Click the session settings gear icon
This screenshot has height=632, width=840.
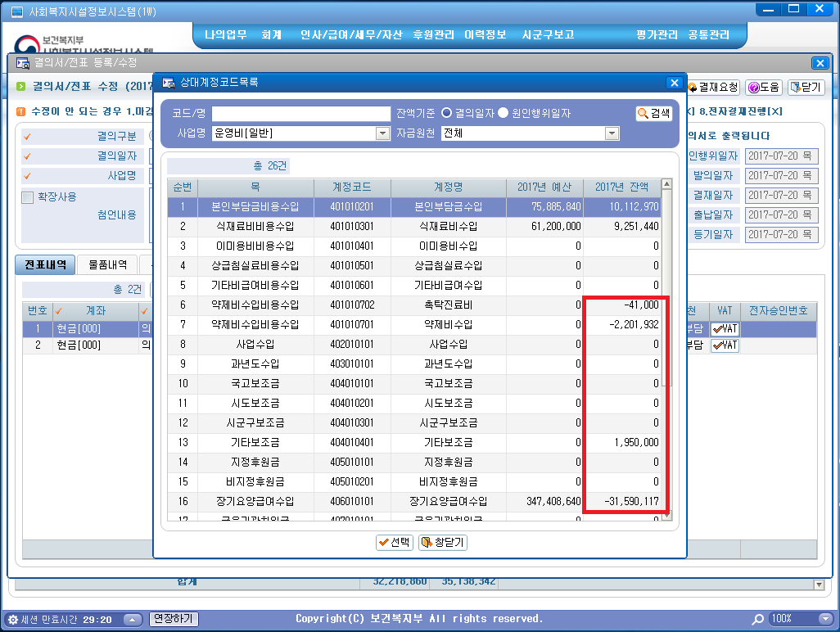click(12, 620)
